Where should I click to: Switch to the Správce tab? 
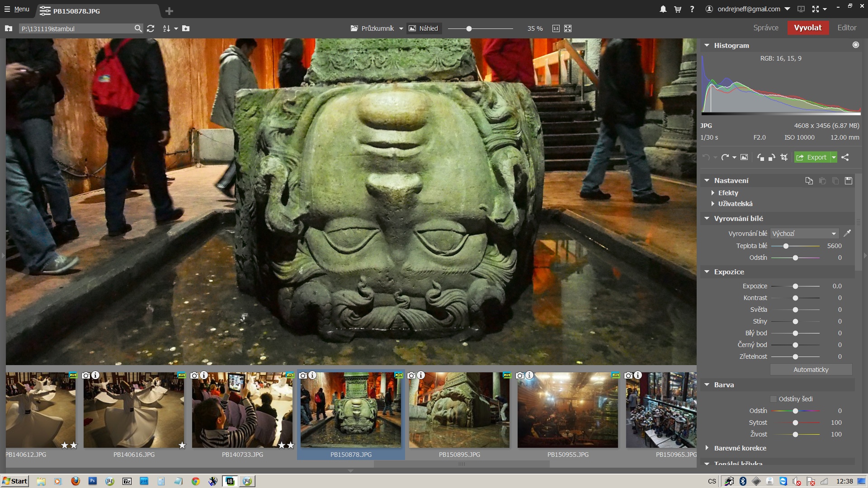(766, 28)
